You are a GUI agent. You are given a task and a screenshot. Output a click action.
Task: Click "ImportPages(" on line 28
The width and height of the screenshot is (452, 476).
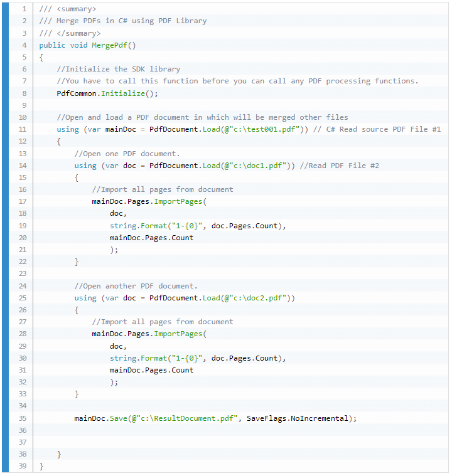click(180, 334)
